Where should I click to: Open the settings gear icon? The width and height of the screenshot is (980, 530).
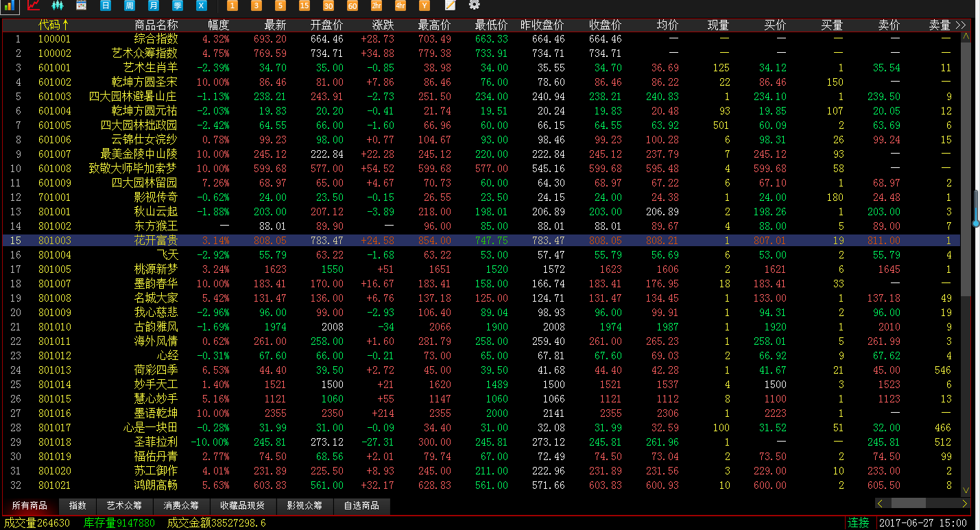tap(474, 5)
